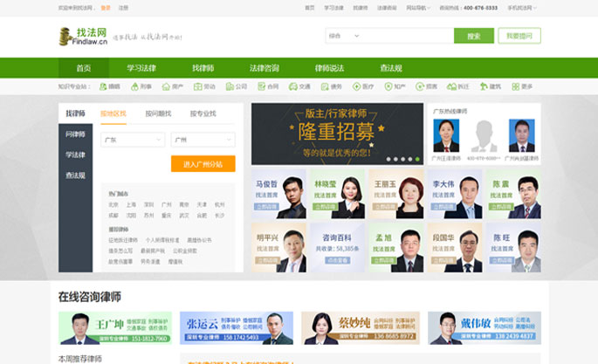Open 法律咨询 in the green navigation bar
This screenshot has width=598, height=364.
point(264,68)
